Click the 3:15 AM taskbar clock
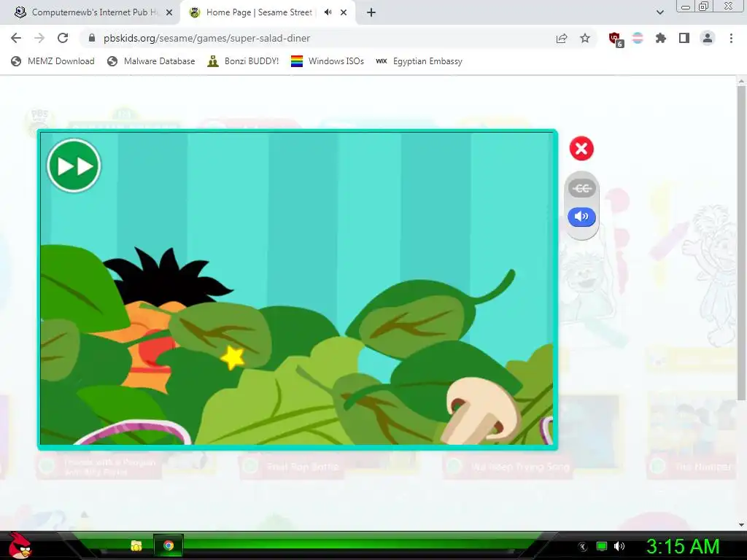 [x=682, y=546]
